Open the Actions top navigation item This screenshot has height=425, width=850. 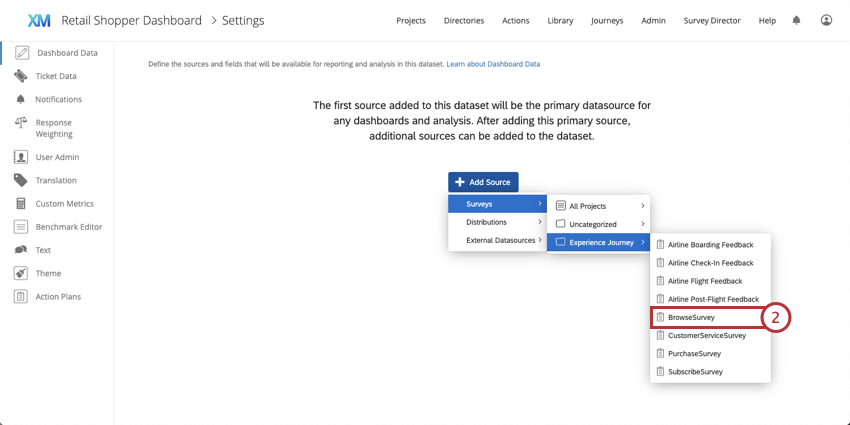pos(516,21)
